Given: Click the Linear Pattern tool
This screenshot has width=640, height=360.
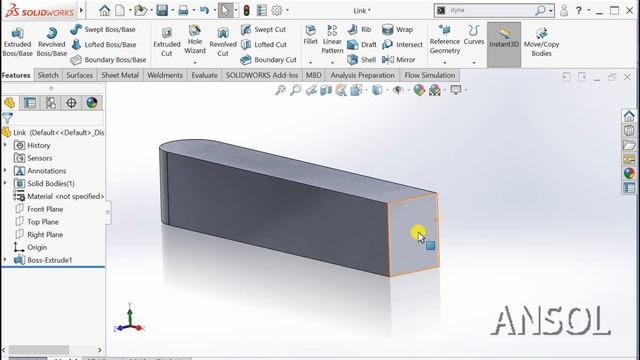Looking at the screenshot, I should click(x=332, y=40).
